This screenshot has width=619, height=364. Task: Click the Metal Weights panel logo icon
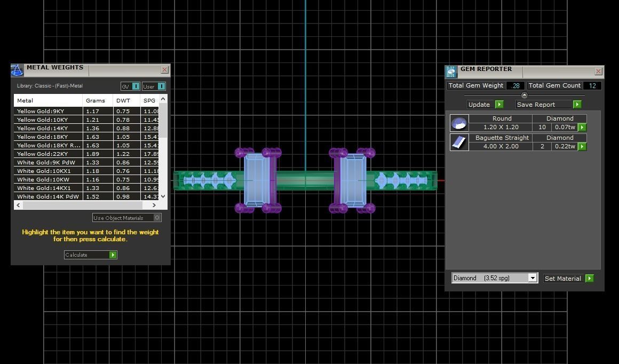coord(17,70)
